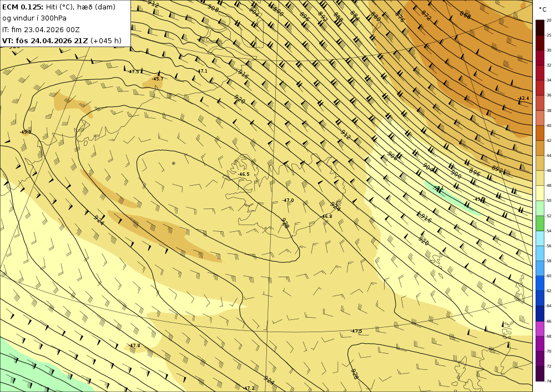Pick the legend swatch between -20 and -25
This screenshot has width=555, height=392.
[x=540, y=28]
